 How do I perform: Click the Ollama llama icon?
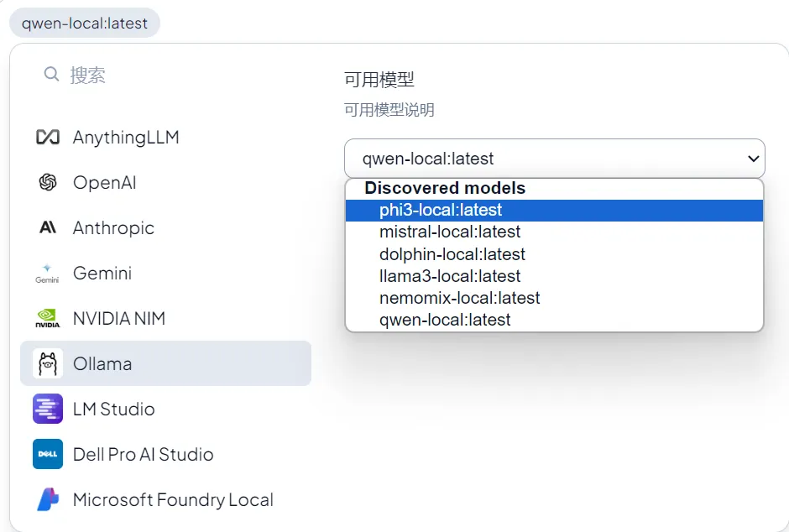tap(48, 363)
